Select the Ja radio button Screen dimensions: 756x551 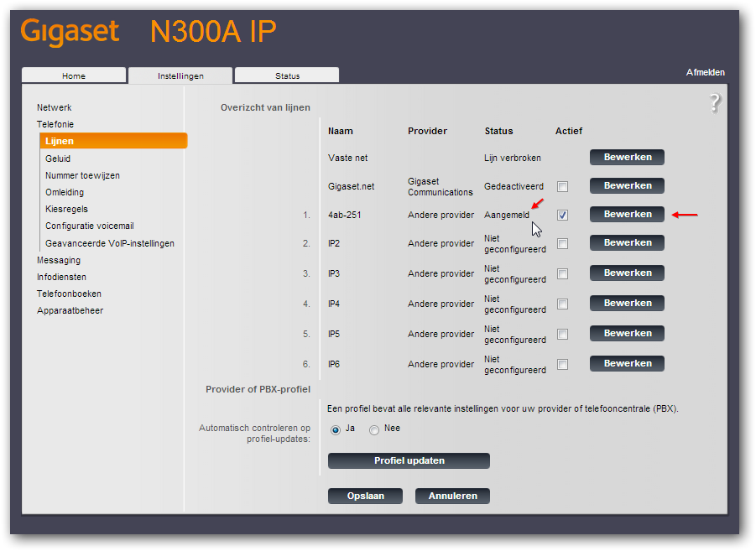[336, 429]
